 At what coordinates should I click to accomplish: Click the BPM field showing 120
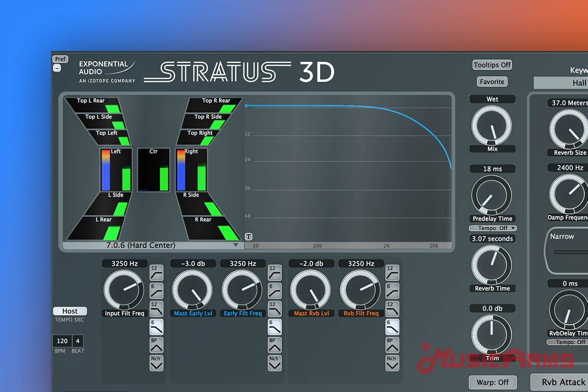pyautogui.click(x=62, y=341)
